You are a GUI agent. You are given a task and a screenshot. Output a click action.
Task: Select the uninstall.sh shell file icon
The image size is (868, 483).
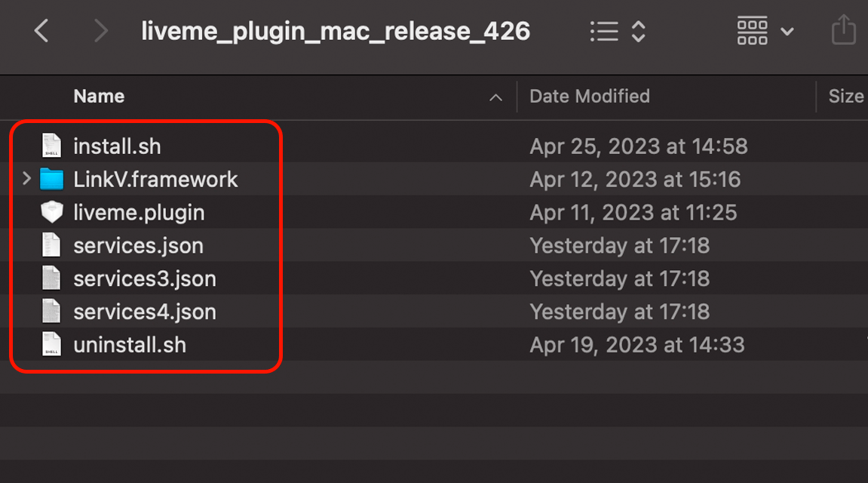(51, 345)
